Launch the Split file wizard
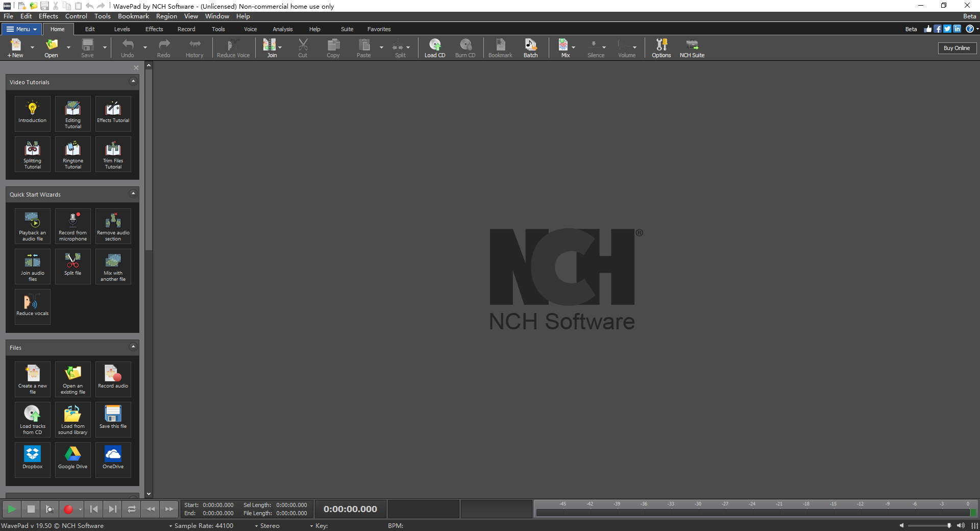 coord(73,265)
